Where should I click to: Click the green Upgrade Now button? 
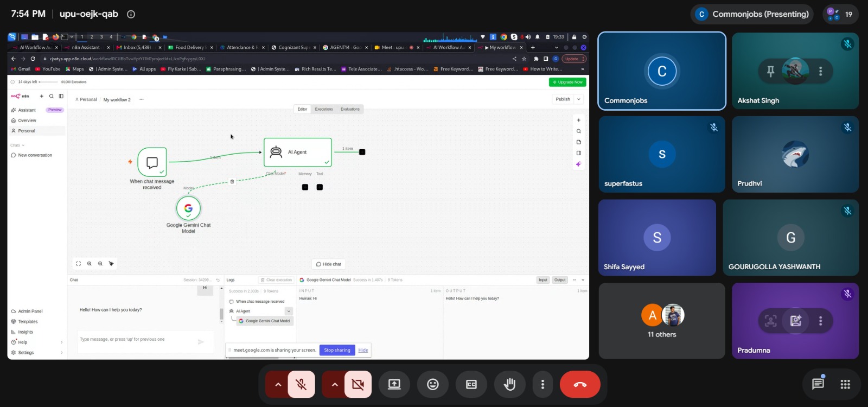coord(567,82)
